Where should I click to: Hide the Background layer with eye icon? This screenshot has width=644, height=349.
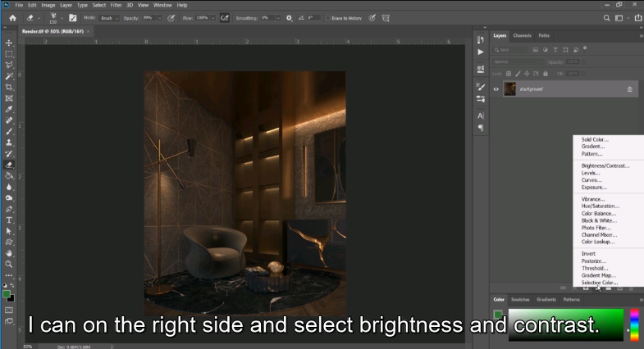(496, 89)
